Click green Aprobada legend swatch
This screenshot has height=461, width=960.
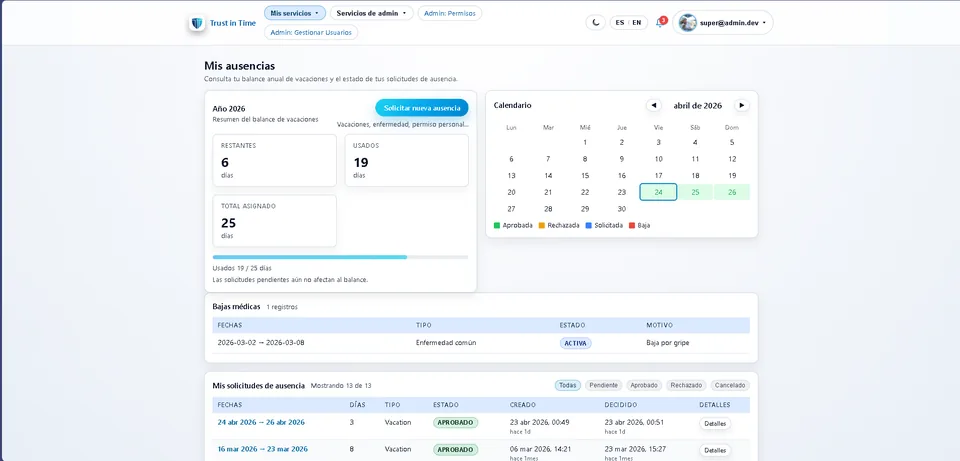point(497,225)
